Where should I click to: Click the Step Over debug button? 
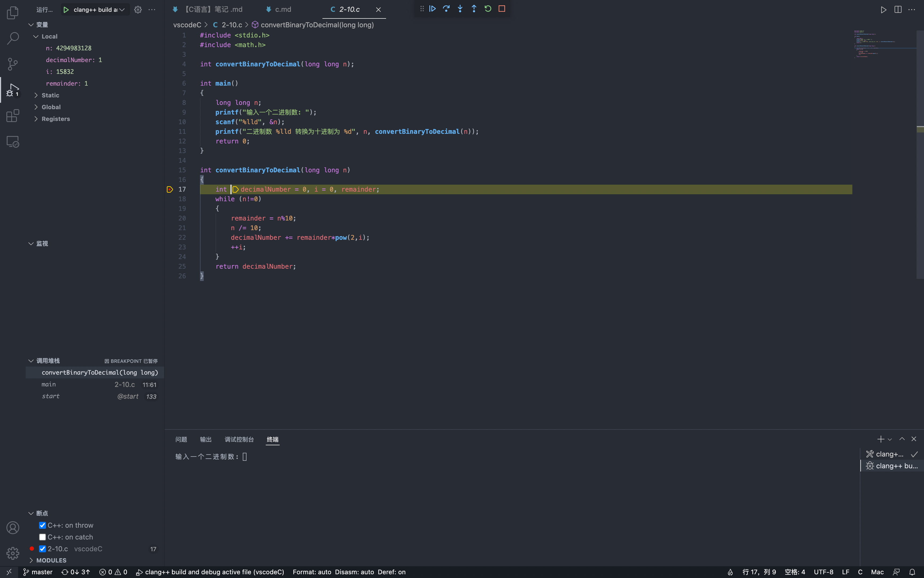point(446,9)
